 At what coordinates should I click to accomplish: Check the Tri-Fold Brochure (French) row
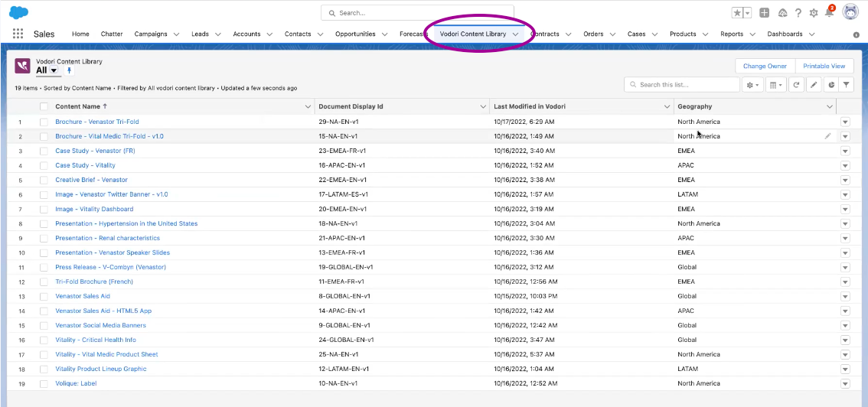[x=44, y=282]
